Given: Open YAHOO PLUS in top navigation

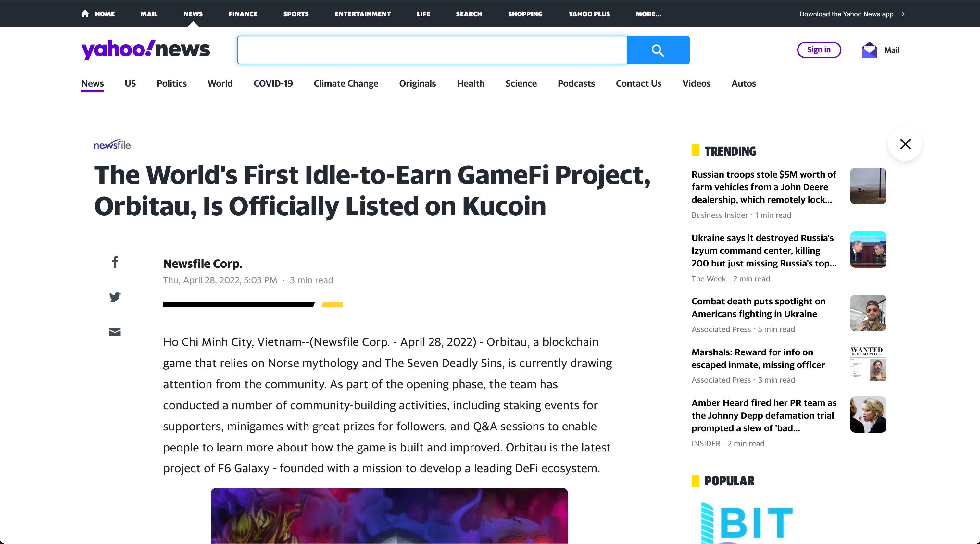Looking at the screenshot, I should coord(589,14).
